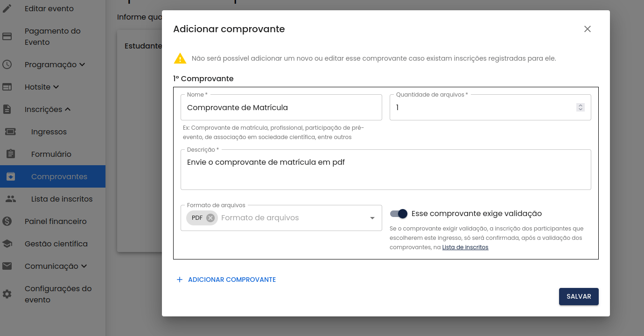The width and height of the screenshot is (644, 336).
Task: Remove the PDF format chip
Action: click(210, 218)
